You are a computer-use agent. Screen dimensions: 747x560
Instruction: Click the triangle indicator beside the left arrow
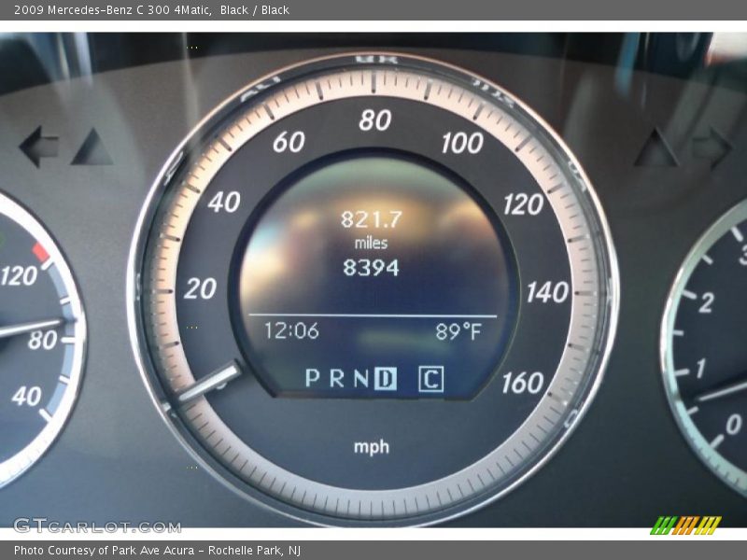pos(92,147)
